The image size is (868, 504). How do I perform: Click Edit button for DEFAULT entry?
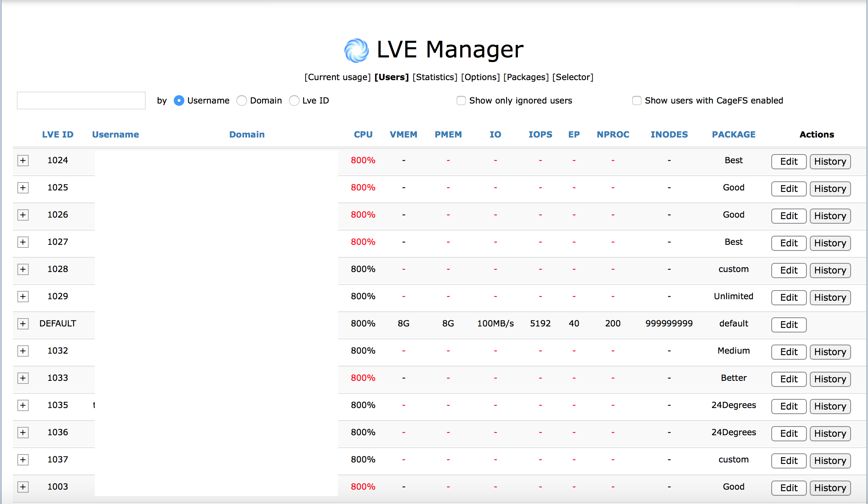click(x=788, y=324)
